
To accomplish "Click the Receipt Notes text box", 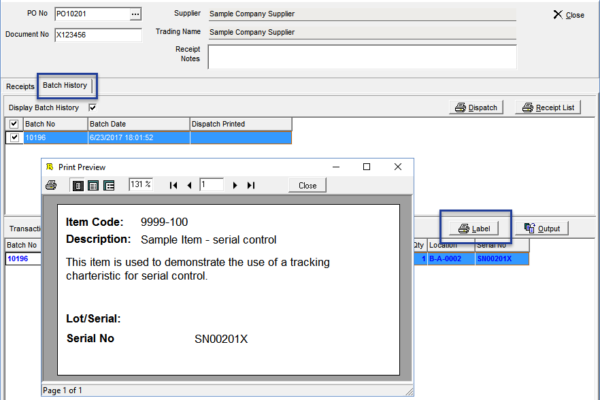I will tap(362, 57).
